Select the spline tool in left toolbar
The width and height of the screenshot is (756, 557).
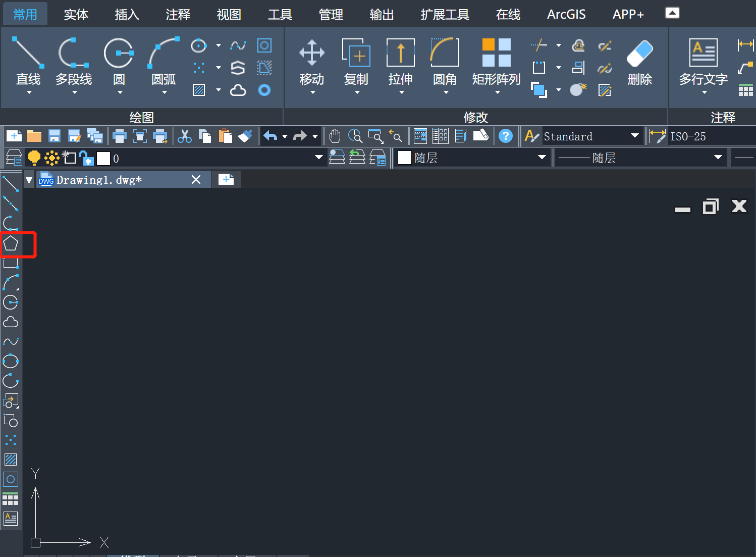pos(11,342)
